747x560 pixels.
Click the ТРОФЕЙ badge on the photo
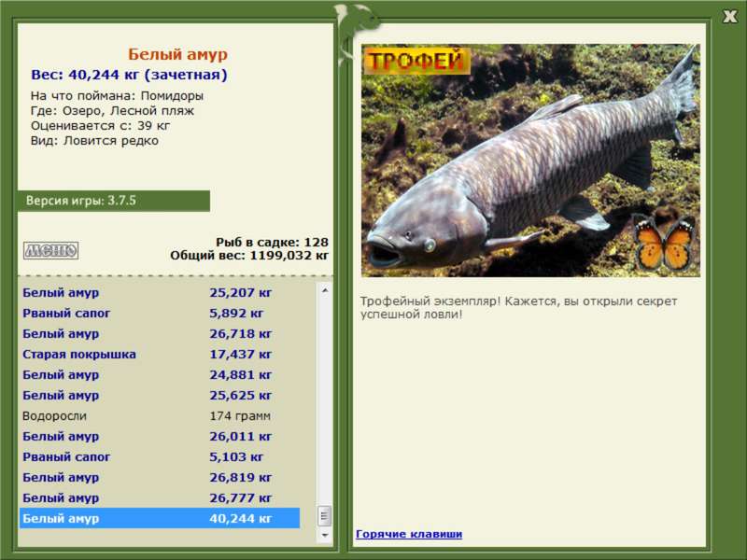coord(416,61)
